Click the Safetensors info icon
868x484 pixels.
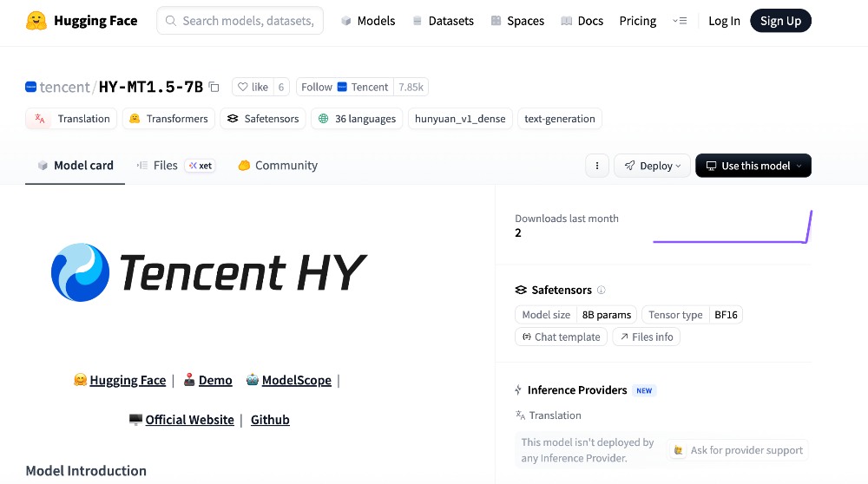point(602,291)
